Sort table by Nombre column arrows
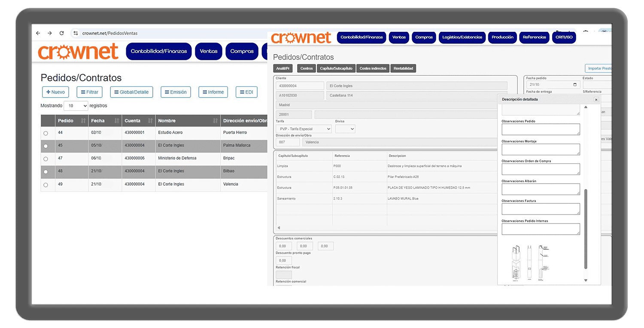 215,121
